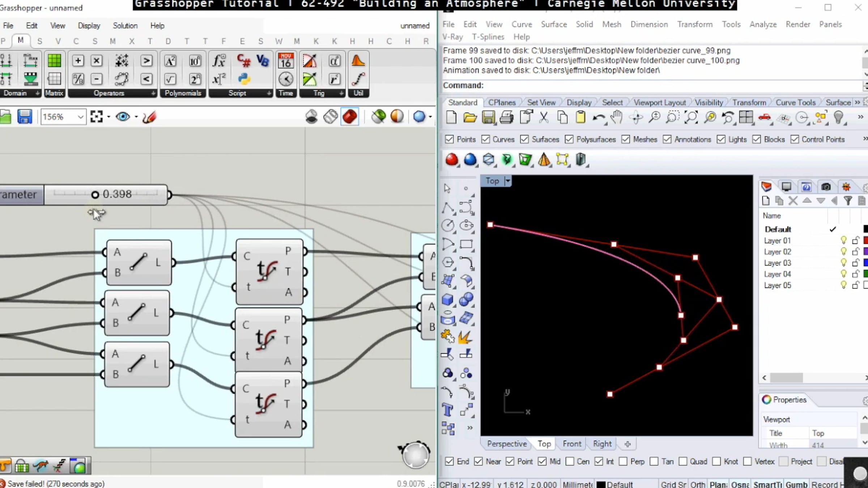Toggle the Ortho status bar button
Screen dimensions: 868x488
click(697, 484)
